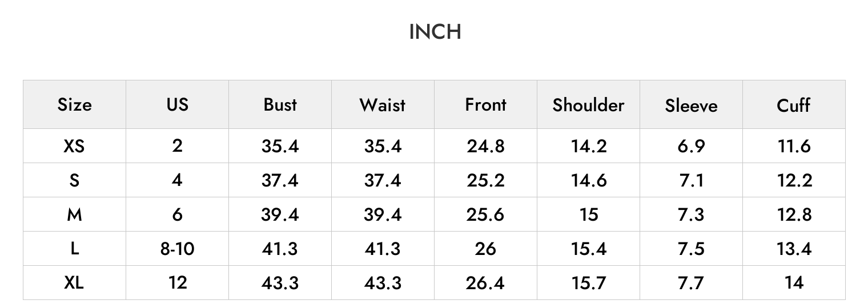Click the XL size row label

point(74,282)
